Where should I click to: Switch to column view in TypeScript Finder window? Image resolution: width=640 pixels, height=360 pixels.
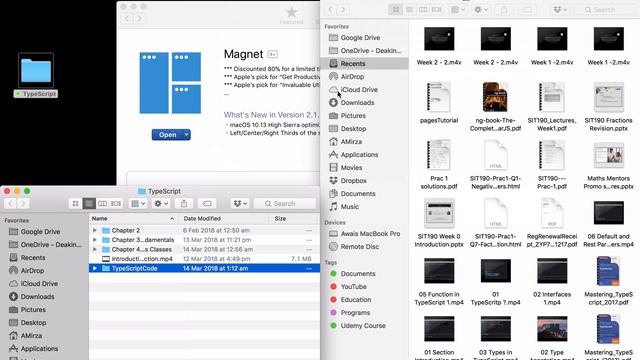pos(102,203)
